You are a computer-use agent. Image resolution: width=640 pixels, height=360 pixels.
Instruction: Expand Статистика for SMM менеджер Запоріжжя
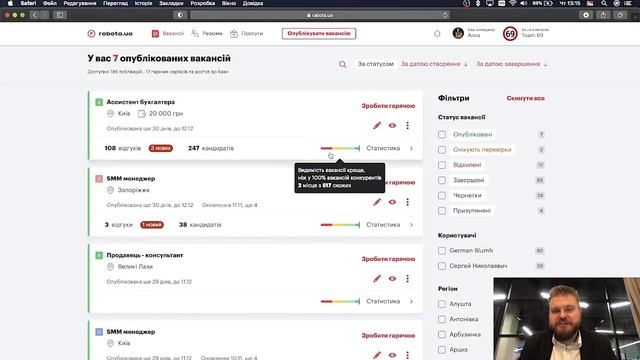point(389,225)
